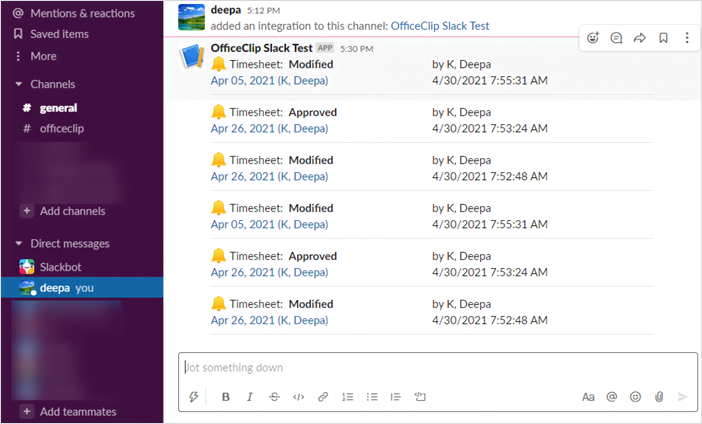702x424 pixels.
Task: Toggle strikethrough formatting in composer
Action: coord(274,397)
